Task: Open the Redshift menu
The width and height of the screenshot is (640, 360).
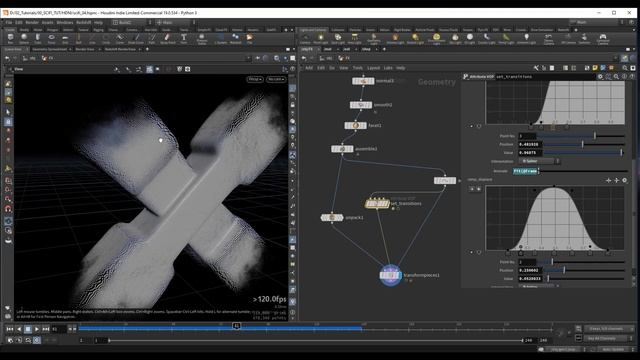Action: (x=83, y=22)
